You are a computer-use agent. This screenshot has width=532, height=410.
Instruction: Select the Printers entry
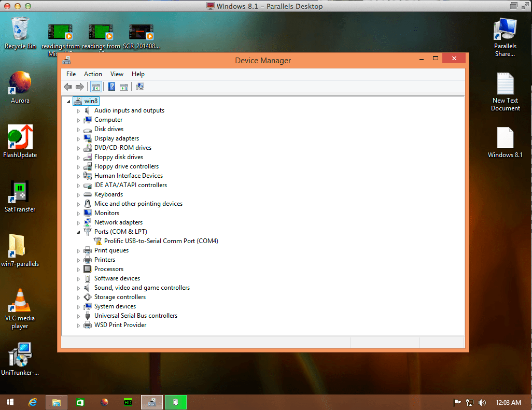(x=105, y=260)
